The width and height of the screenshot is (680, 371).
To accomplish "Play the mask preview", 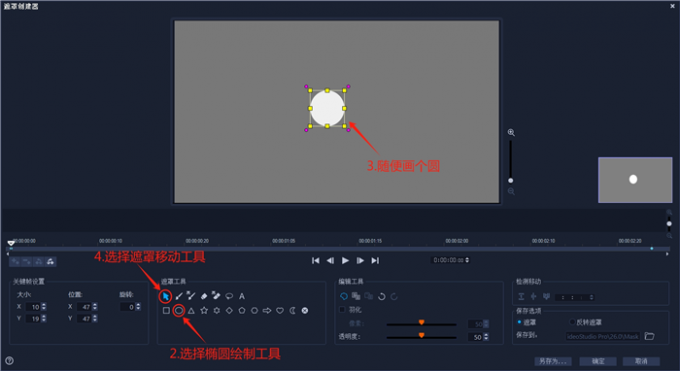I will pos(345,260).
